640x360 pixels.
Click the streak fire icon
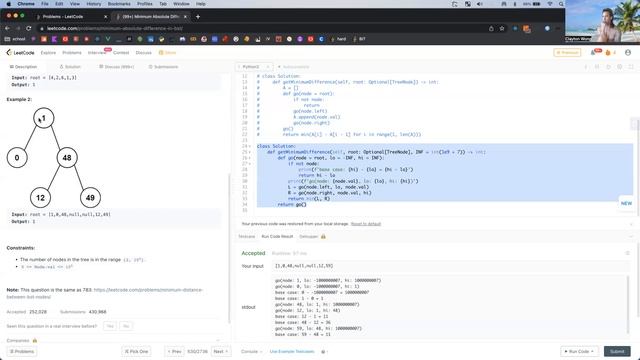[x=608, y=53]
